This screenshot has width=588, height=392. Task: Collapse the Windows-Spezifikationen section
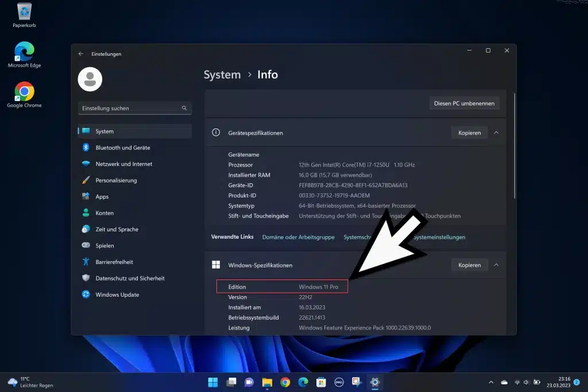tap(496, 265)
